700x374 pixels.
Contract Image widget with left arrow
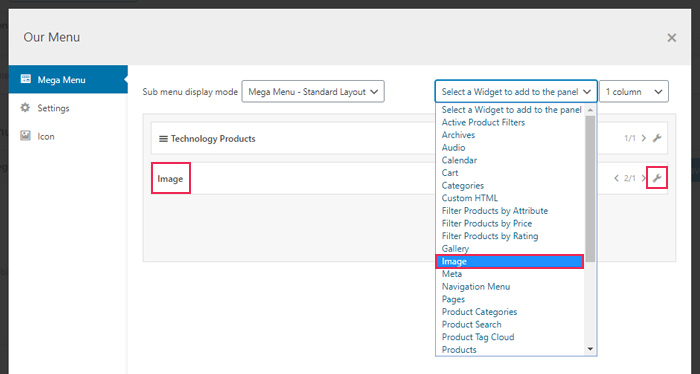[616, 178]
